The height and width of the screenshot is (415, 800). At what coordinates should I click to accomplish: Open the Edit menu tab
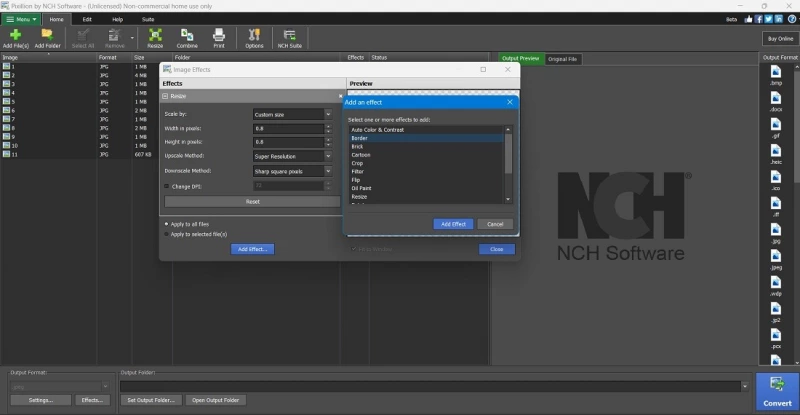[87, 19]
